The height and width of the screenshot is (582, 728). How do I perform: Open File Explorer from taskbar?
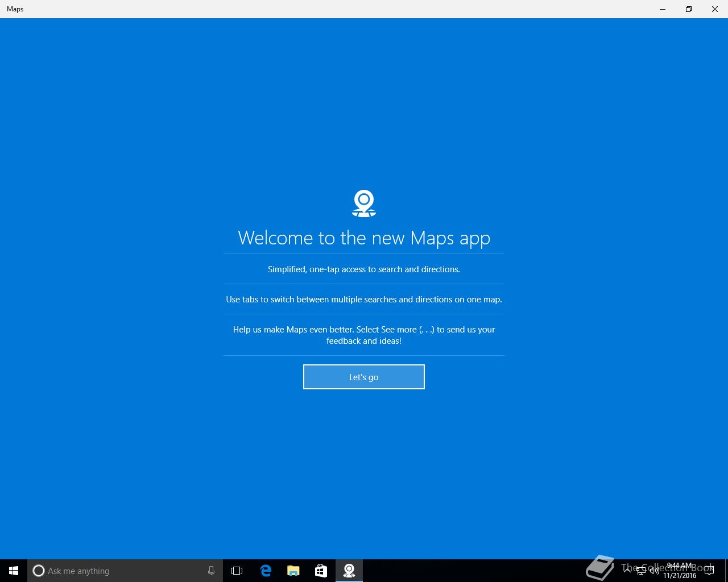(293, 571)
